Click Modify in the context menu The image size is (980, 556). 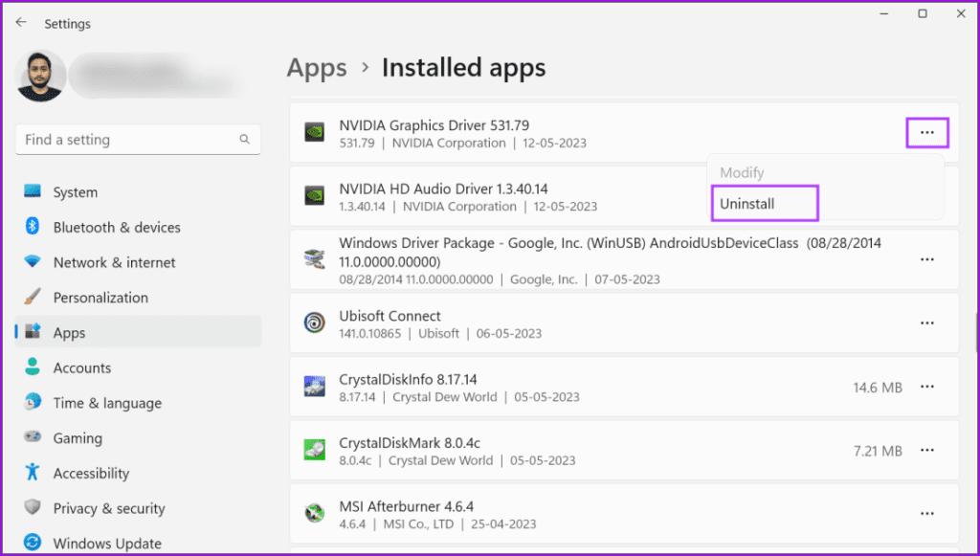[742, 172]
